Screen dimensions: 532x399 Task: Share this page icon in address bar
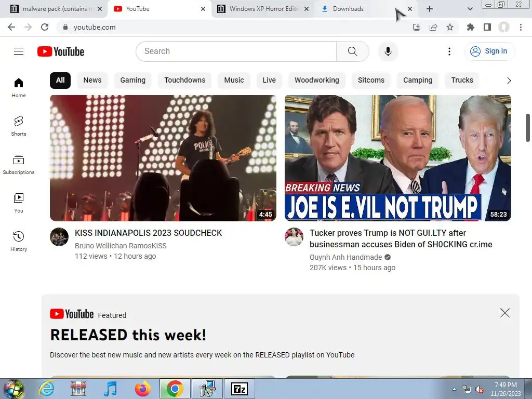(433, 27)
